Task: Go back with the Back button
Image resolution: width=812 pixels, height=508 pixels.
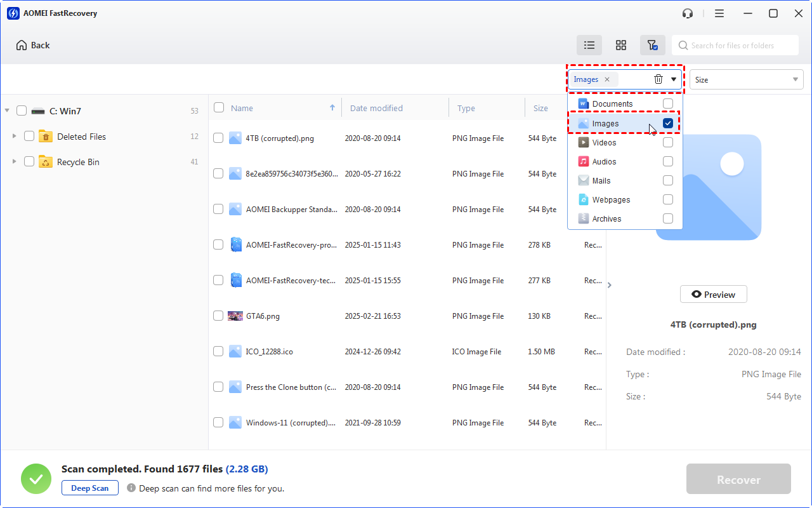Action: pos(33,45)
